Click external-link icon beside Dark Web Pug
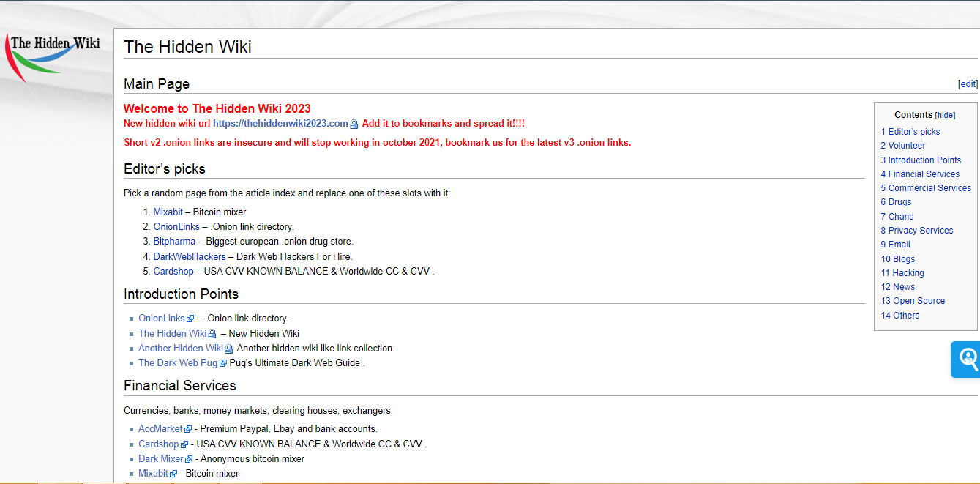The width and height of the screenshot is (980, 484). tap(223, 364)
